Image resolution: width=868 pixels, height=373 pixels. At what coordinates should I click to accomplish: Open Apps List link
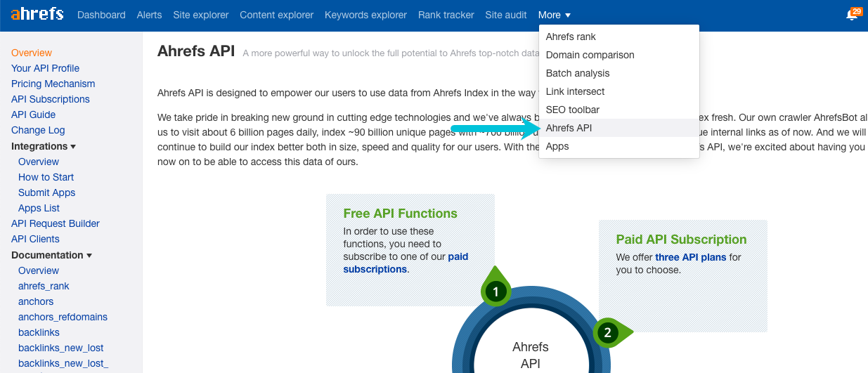click(39, 208)
